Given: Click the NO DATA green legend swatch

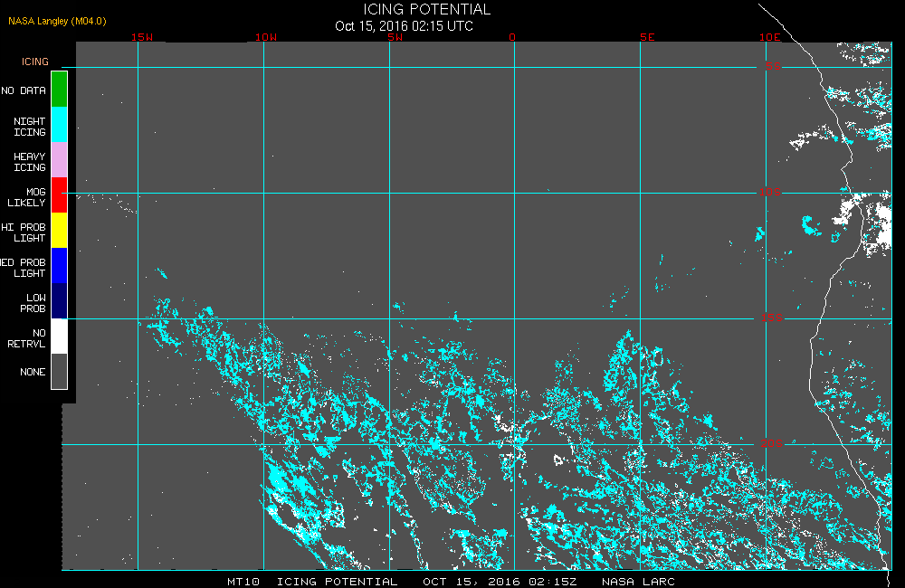Looking at the screenshot, I should (x=60, y=90).
